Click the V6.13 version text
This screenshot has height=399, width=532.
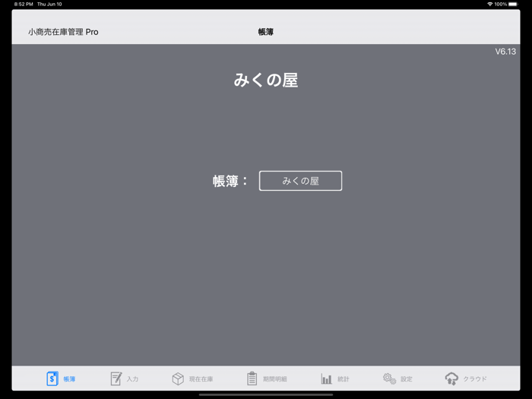505,52
